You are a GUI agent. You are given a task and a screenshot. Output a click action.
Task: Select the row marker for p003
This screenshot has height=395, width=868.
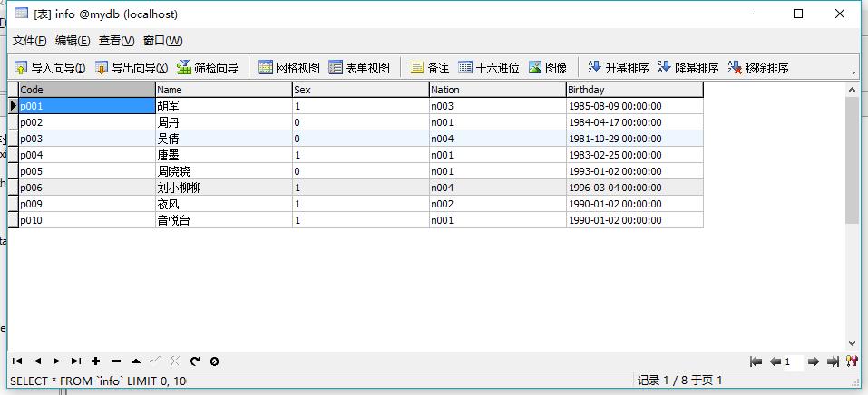[x=14, y=139]
